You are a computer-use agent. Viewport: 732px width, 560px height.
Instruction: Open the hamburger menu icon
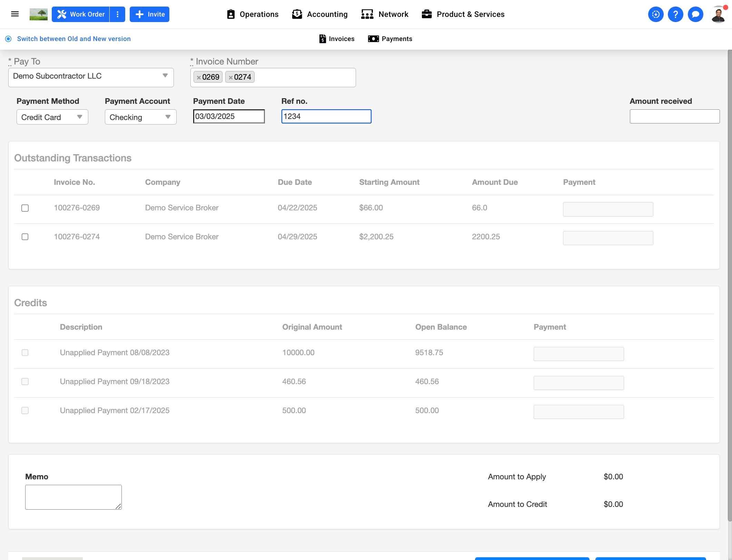pyautogui.click(x=15, y=14)
